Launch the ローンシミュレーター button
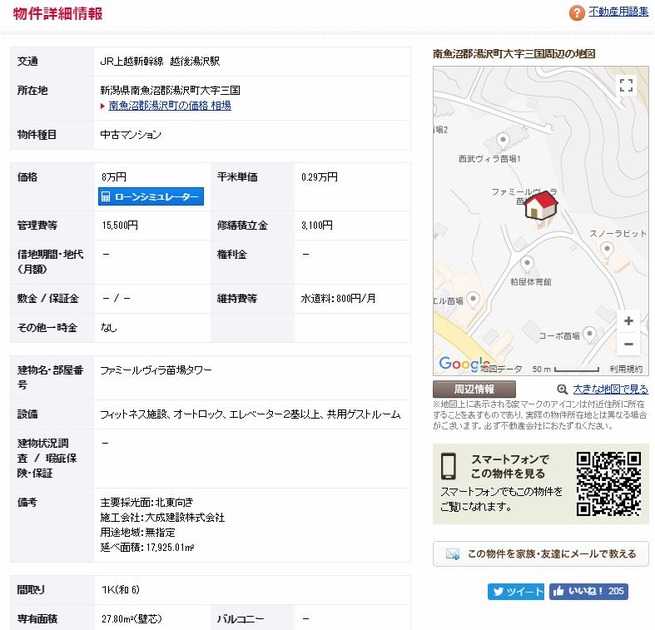 pos(151,196)
